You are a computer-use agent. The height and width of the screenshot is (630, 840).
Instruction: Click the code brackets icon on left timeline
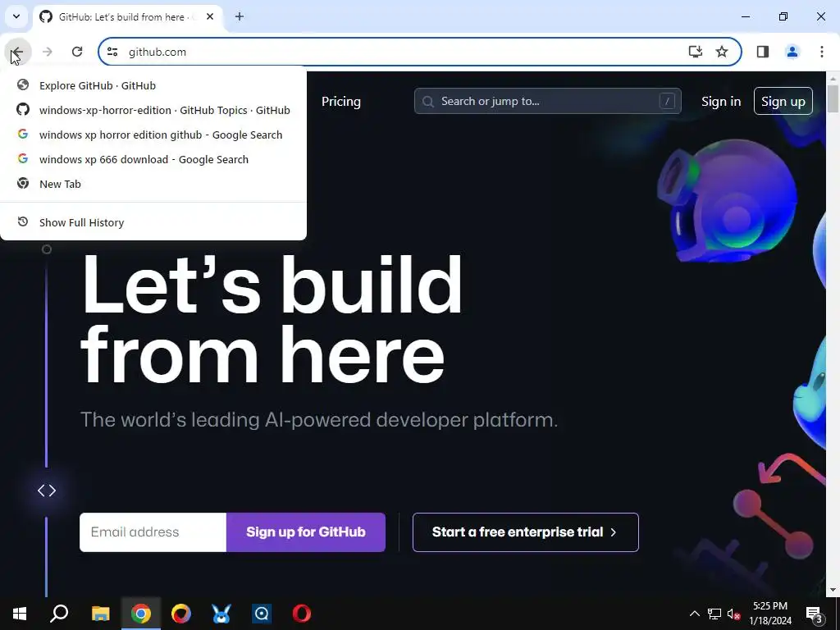point(47,491)
